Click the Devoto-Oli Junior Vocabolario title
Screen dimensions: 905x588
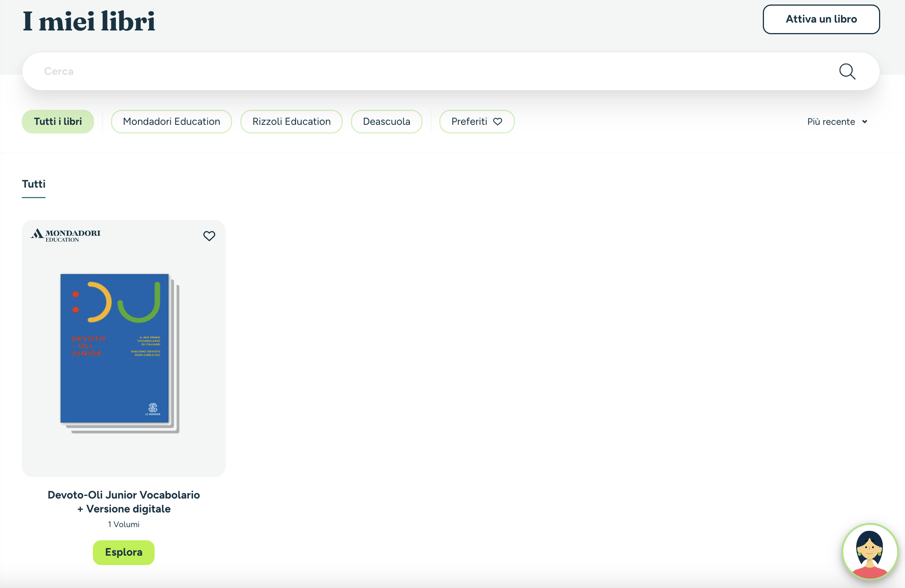point(124,502)
